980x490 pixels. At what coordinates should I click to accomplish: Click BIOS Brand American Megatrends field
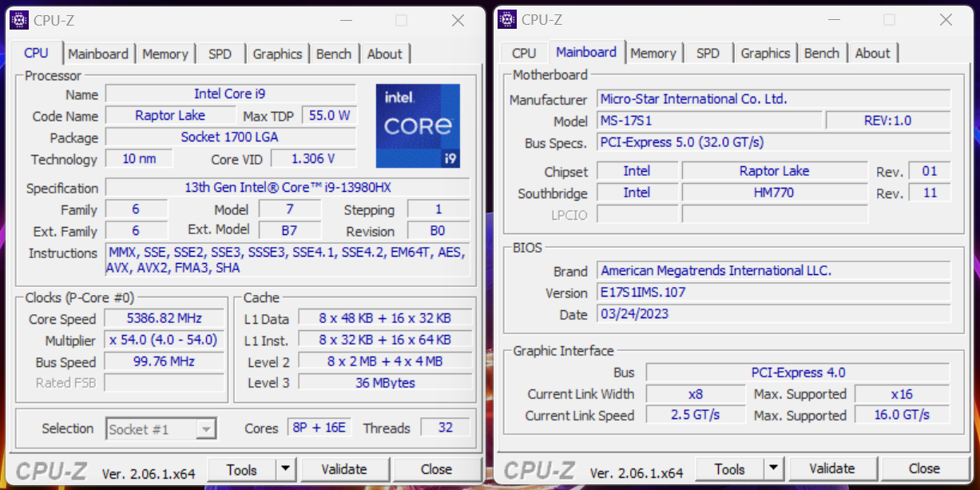(774, 271)
